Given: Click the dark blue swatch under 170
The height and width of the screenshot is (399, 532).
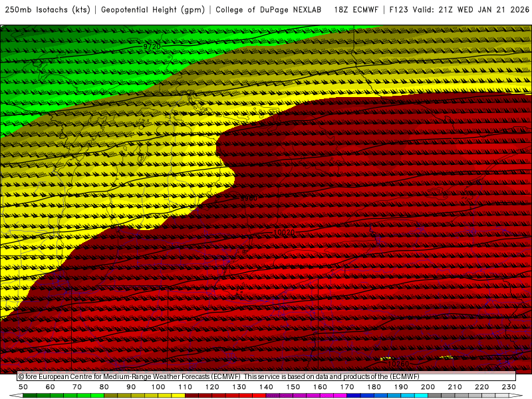Looking at the screenshot, I should [354, 396].
